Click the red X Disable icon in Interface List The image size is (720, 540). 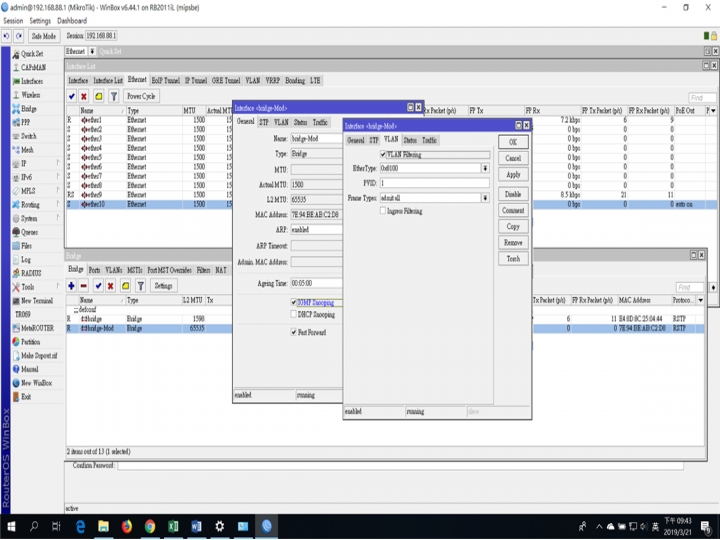pyautogui.click(x=84, y=96)
